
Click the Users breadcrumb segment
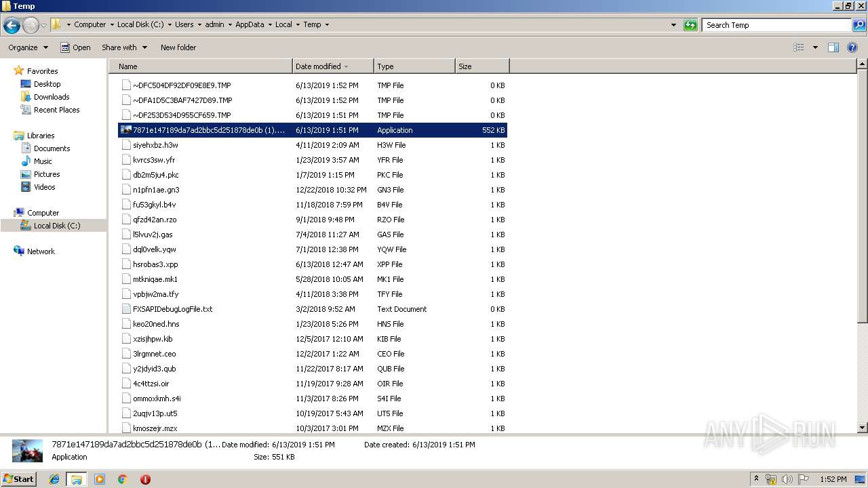[184, 24]
